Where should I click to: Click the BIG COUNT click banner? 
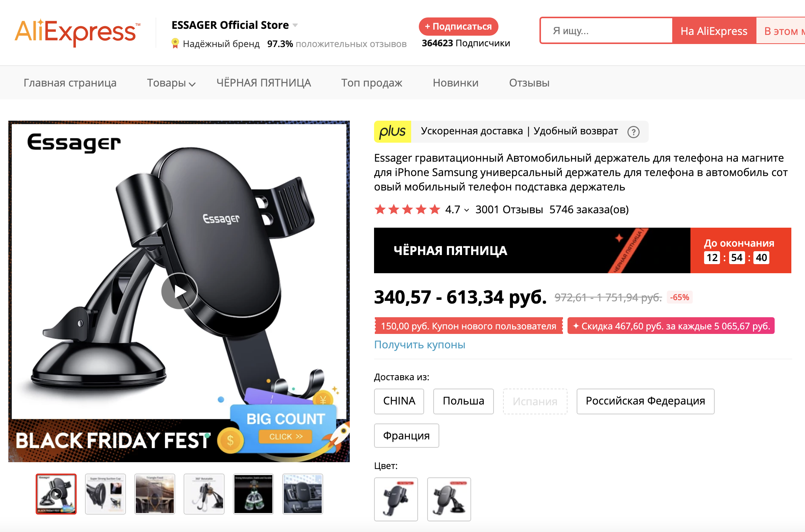286,428
